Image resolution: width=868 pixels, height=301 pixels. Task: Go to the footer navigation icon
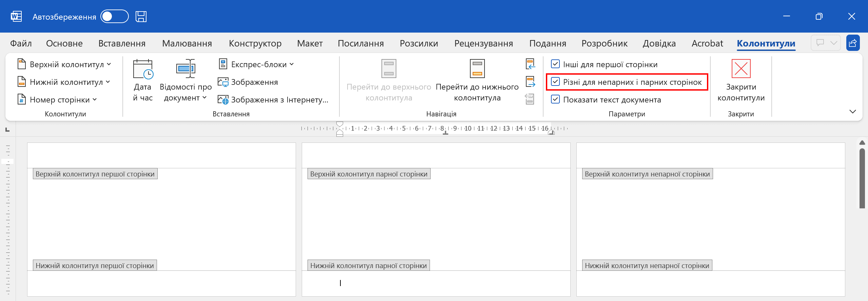point(477,69)
